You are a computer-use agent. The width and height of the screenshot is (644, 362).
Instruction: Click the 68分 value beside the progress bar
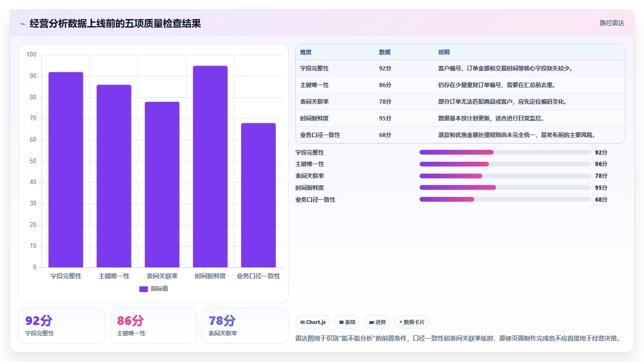[601, 200]
